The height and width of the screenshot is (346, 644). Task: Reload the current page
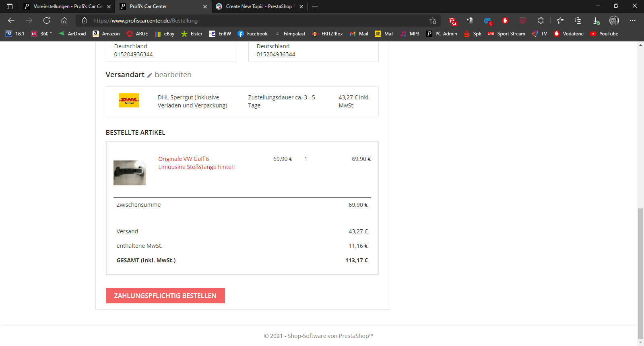point(47,21)
